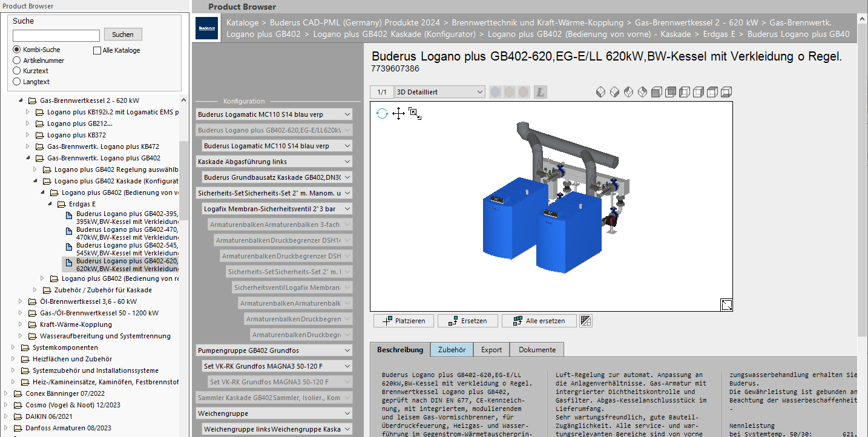Expand the Heizflächen und Zubehör node
Screen dimensions: 868x437
click(12, 359)
